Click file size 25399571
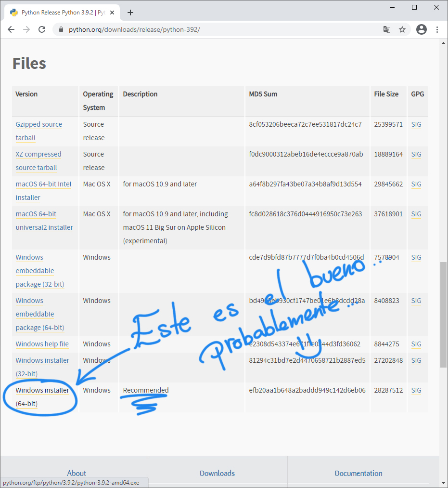The height and width of the screenshot is (488, 448). coord(388,124)
